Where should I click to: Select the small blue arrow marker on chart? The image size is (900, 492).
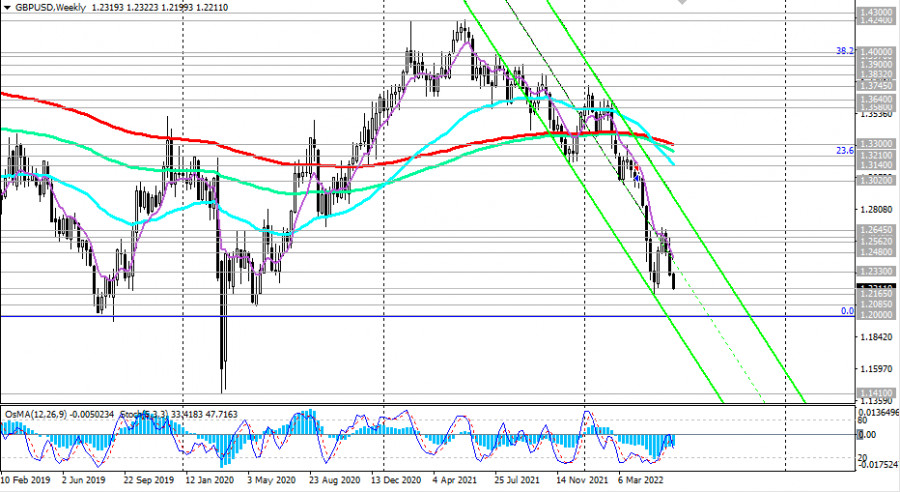point(636,177)
